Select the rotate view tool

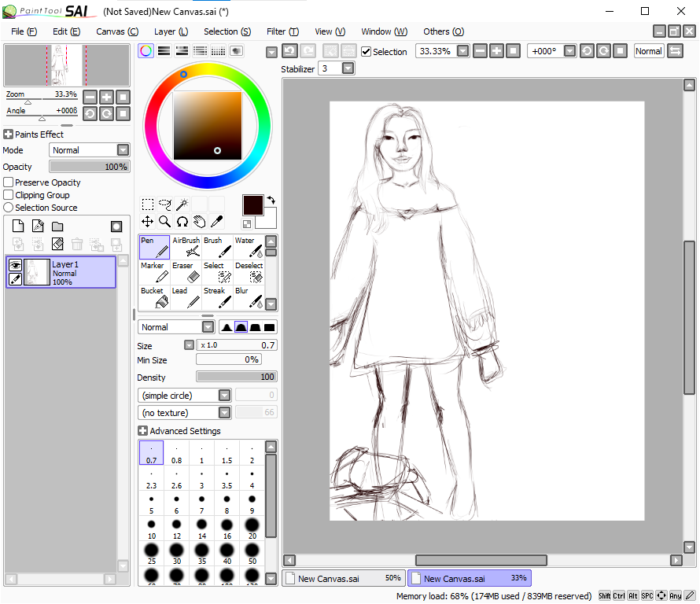pos(182,222)
